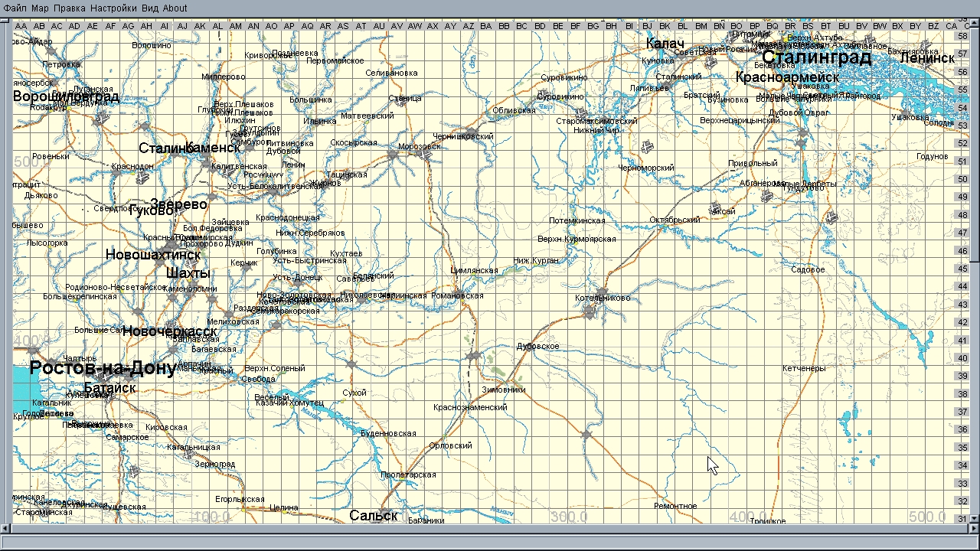Click column header AA
Screen dimensions: 980x551
(x=21, y=26)
